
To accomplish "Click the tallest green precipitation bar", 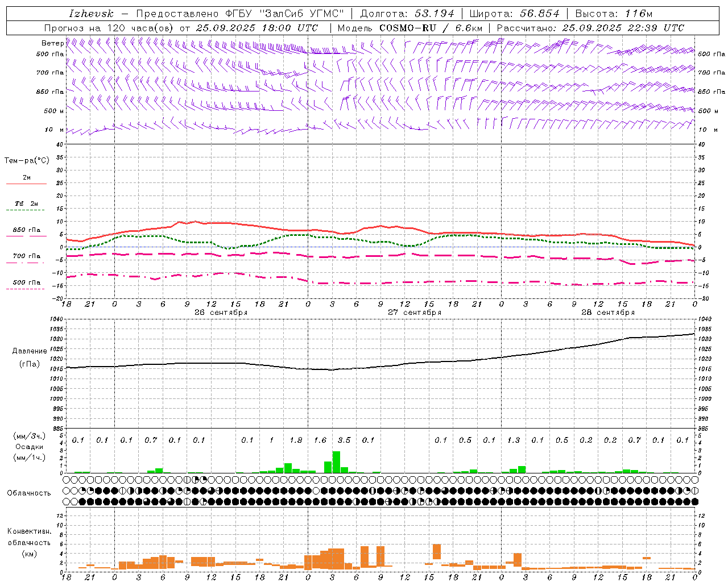I will (x=336, y=462).
